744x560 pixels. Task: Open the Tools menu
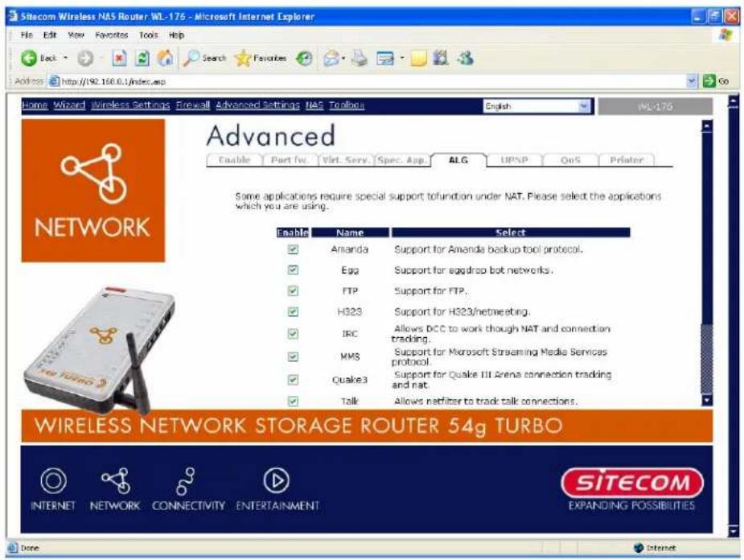(149, 35)
